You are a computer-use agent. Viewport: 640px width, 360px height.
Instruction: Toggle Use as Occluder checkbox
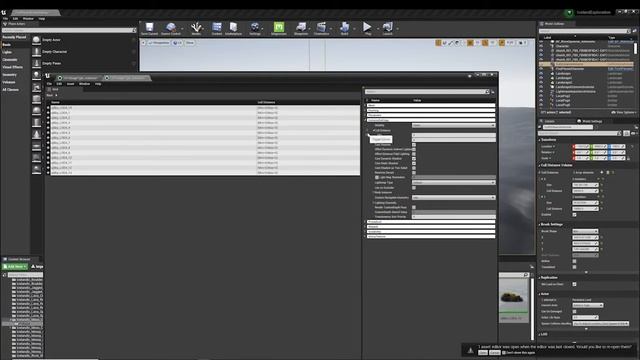414,188
